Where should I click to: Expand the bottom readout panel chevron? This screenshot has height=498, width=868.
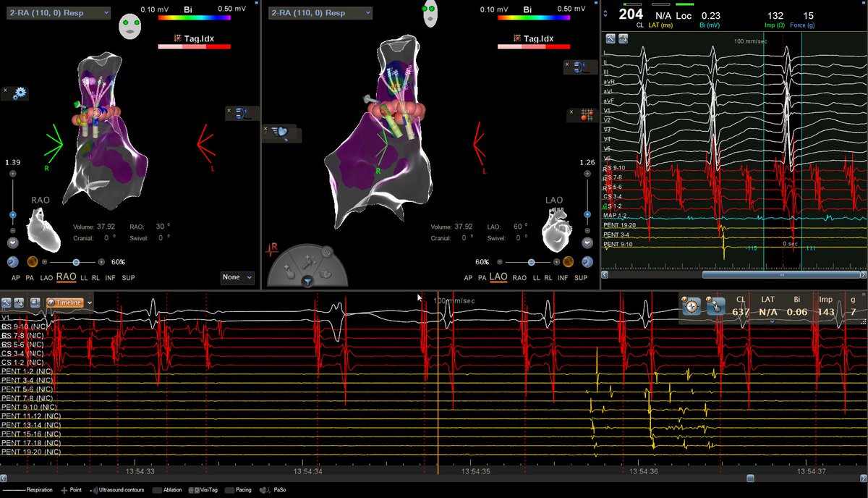click(772, 321)
